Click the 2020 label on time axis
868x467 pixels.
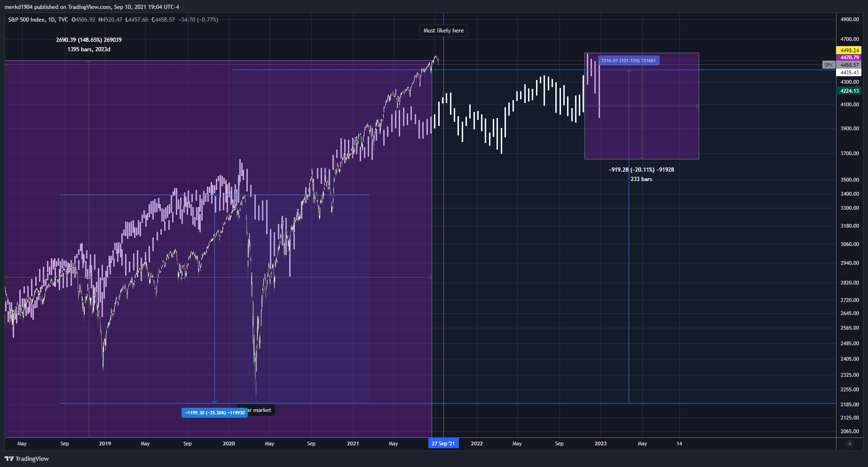(x=229, y=443)
